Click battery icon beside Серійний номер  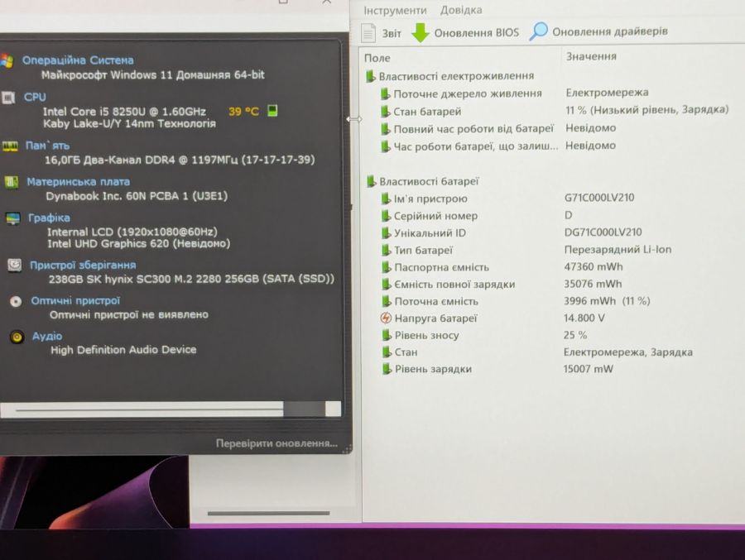point(386,216)
